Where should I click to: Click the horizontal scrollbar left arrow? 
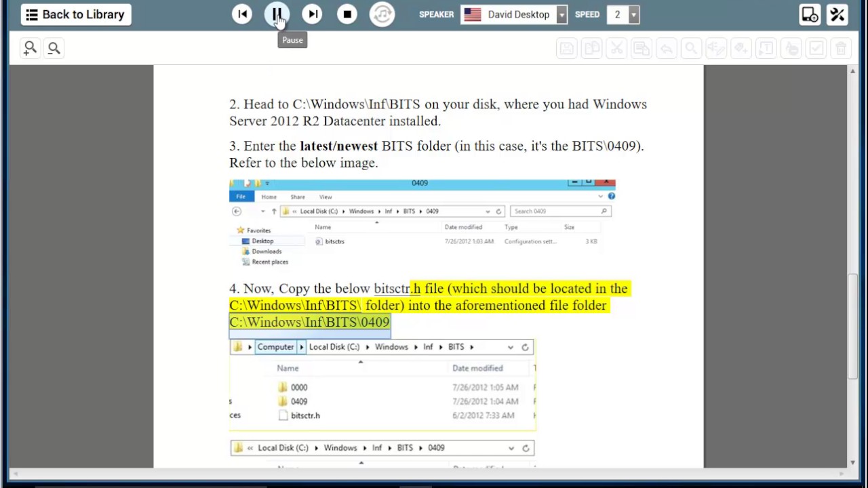pos(15,473)
